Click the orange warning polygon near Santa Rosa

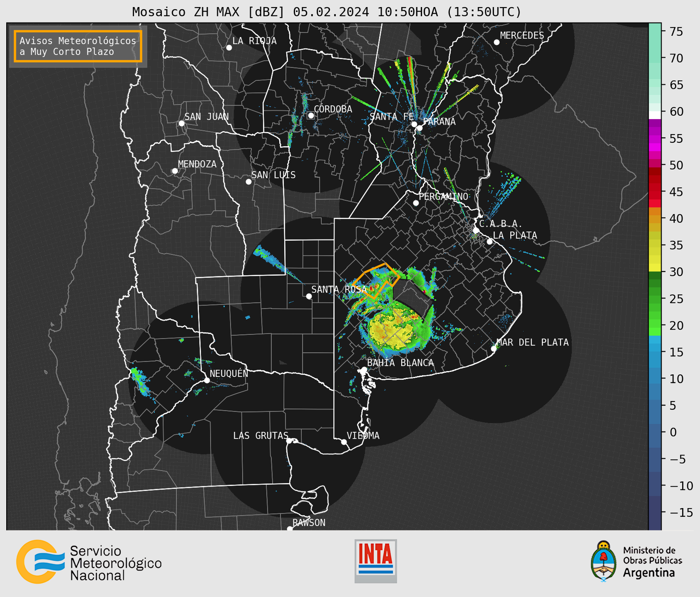[x=376, y=281]
